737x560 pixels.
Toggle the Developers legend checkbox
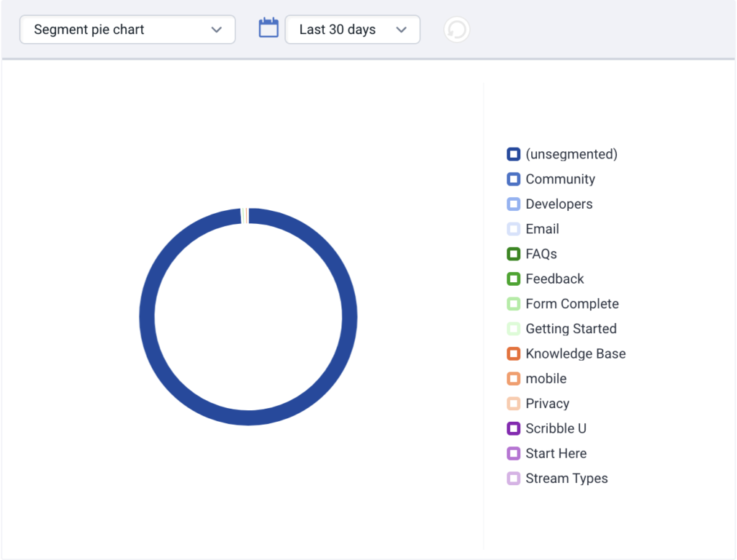click(513, 204)
